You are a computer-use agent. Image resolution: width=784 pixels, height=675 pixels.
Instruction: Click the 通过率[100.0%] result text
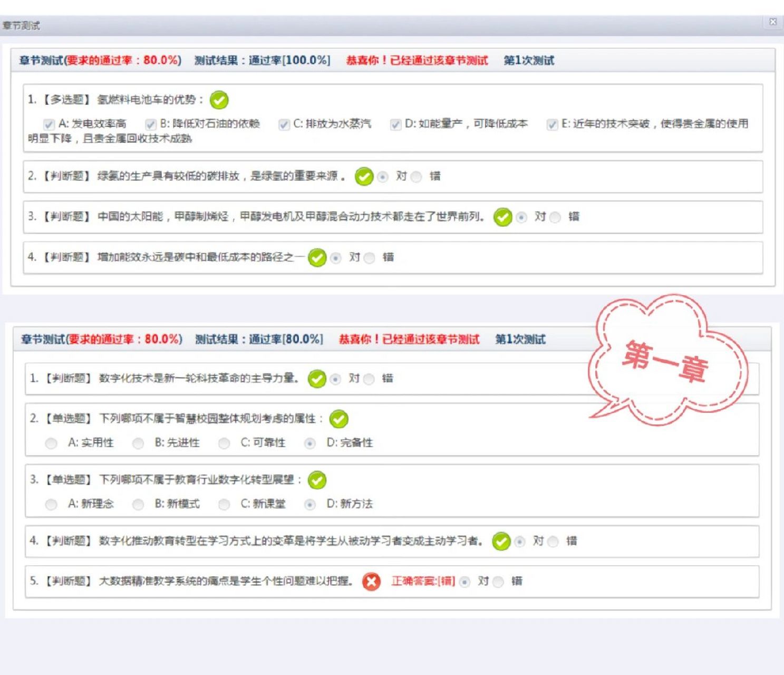pos(289,60)
